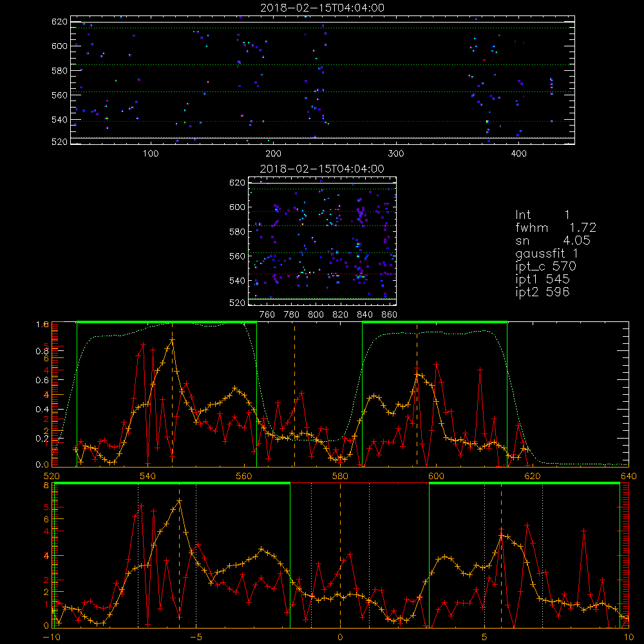Click x-axis label 860 on the middle plot
The height and width of the screenshot is (644, 644).
pyautogui.click(x=390, y=315)
